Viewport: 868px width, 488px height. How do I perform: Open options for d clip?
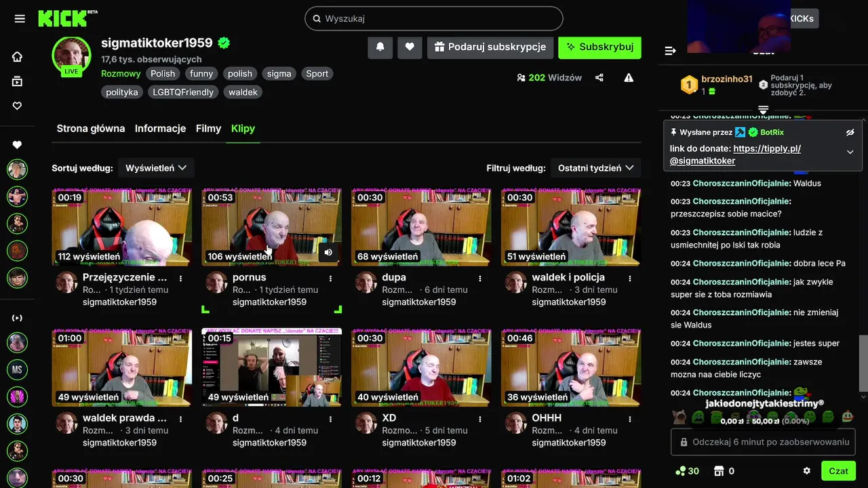point(330,419)
